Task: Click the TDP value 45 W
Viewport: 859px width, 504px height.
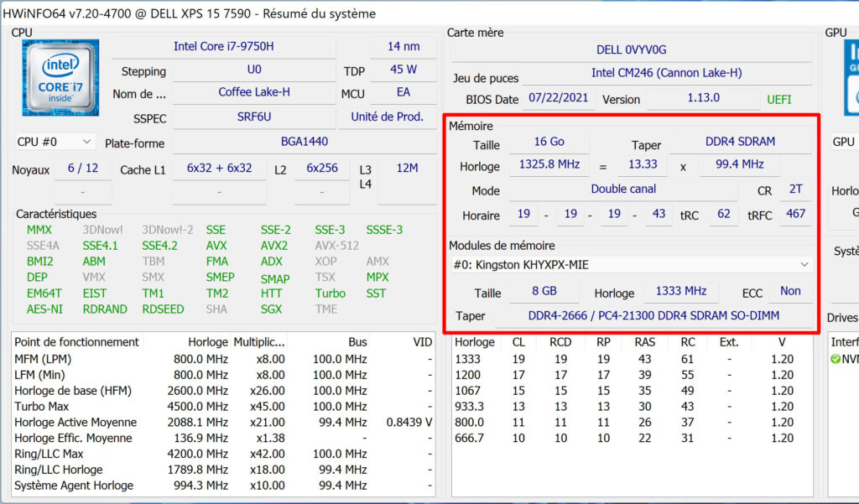Action: point(403,70)
